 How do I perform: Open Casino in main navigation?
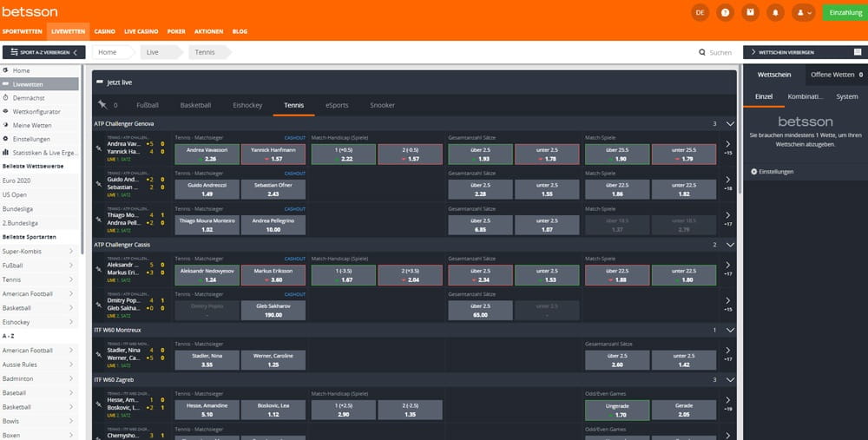[x=105, y=31]
